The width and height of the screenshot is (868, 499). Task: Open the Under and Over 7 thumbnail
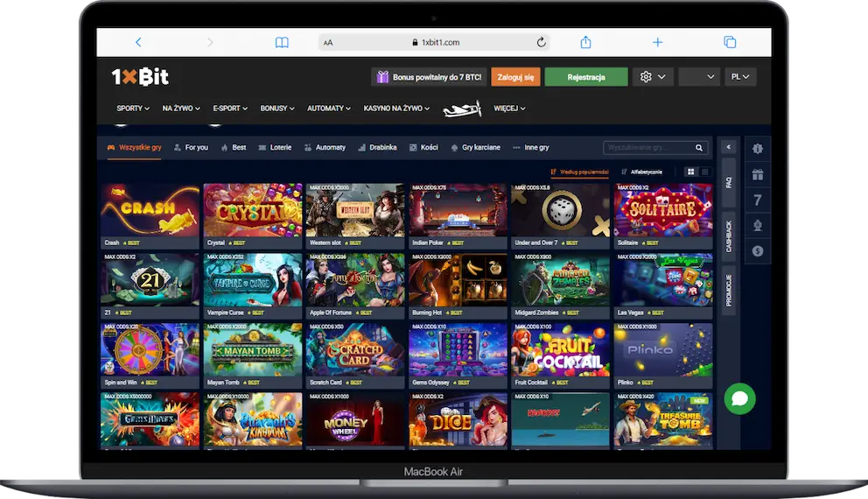560,210
